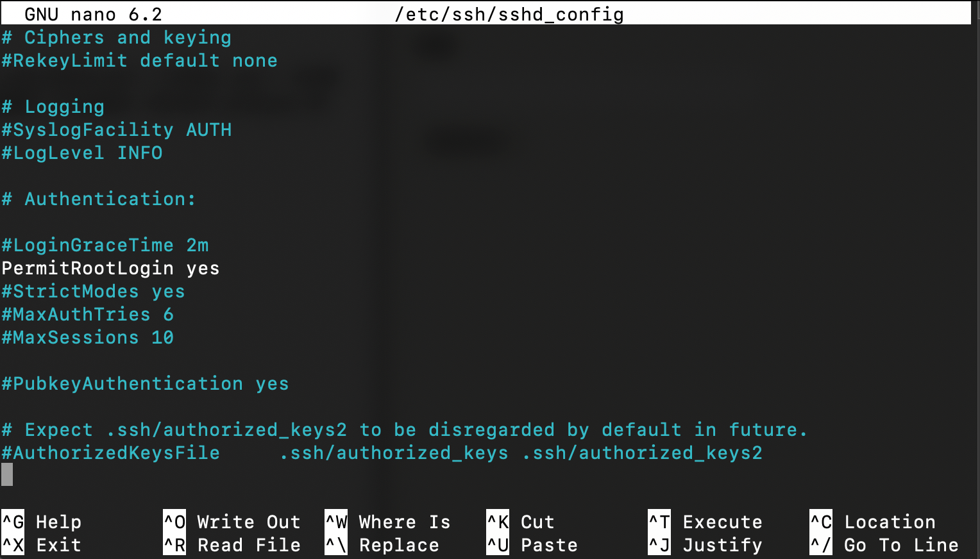The height and width of the screenshot is (559, 980).
Task: Choose the ^/ Go To Line shortcut
Action: tap(884, 545)
